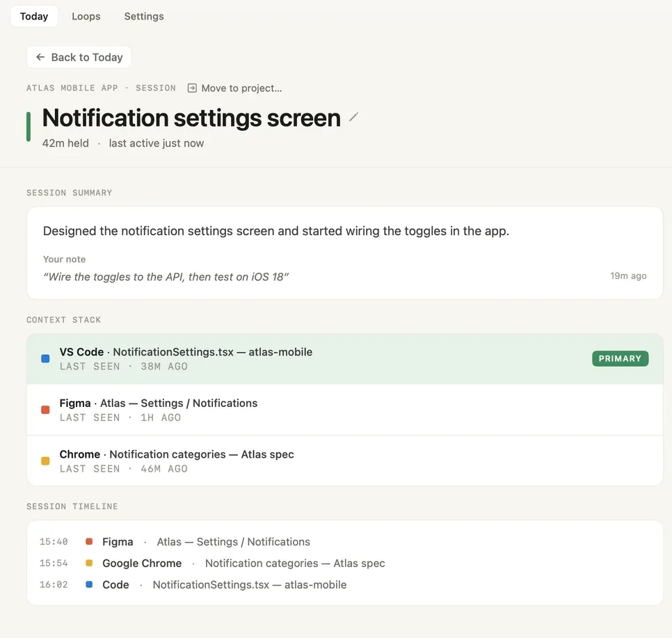
Task: Open the note about wiring toggles to API
Action: click(x=166, y=277)
